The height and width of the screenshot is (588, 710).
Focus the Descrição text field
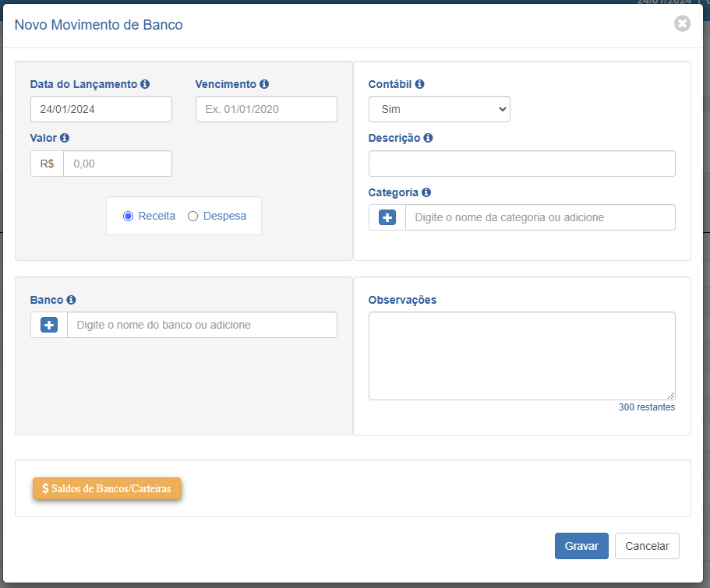[x=521, y=164]
